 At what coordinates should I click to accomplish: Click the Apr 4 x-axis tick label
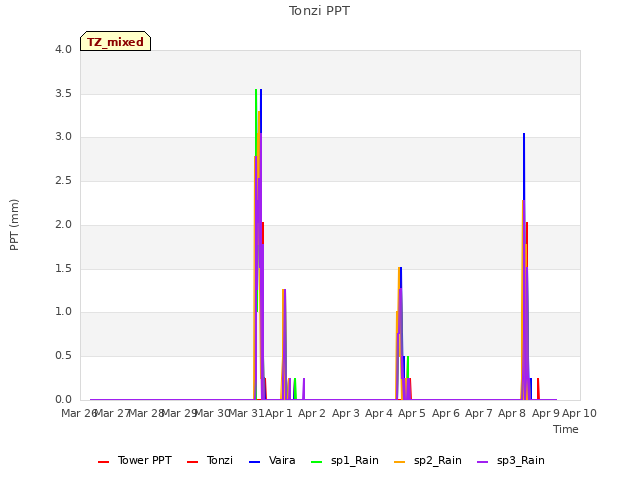tap(379, 413)
